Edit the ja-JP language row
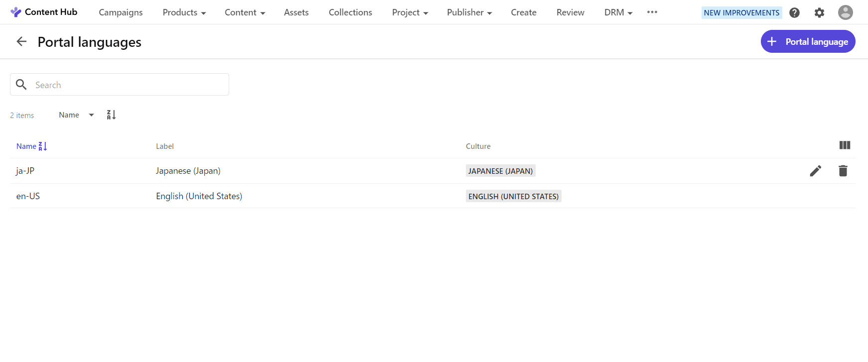Image resolution: width=868 pixels, height=362 pixels. click(815, 171)
